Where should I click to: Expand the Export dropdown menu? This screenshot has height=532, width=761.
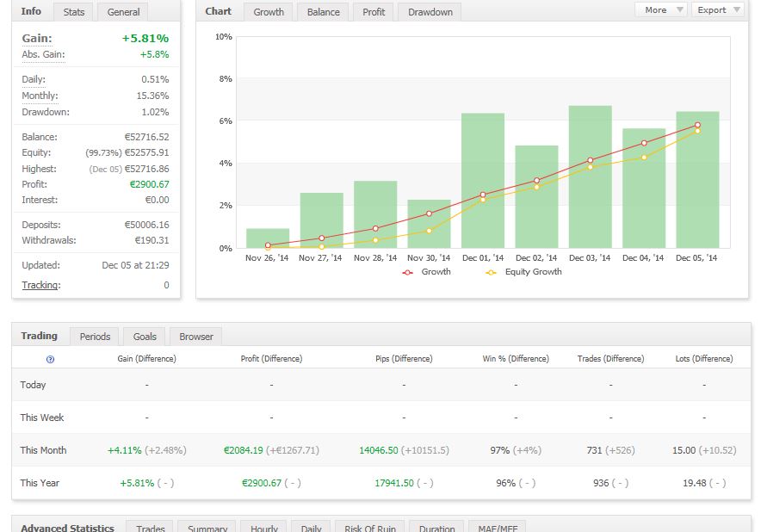pyautogui.click(x=717, y=10)
